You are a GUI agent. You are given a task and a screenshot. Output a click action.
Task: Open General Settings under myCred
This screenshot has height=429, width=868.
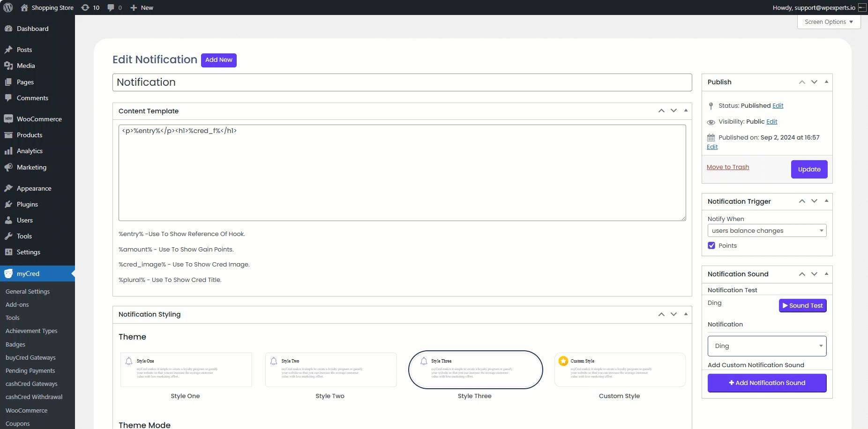[28, 291]
